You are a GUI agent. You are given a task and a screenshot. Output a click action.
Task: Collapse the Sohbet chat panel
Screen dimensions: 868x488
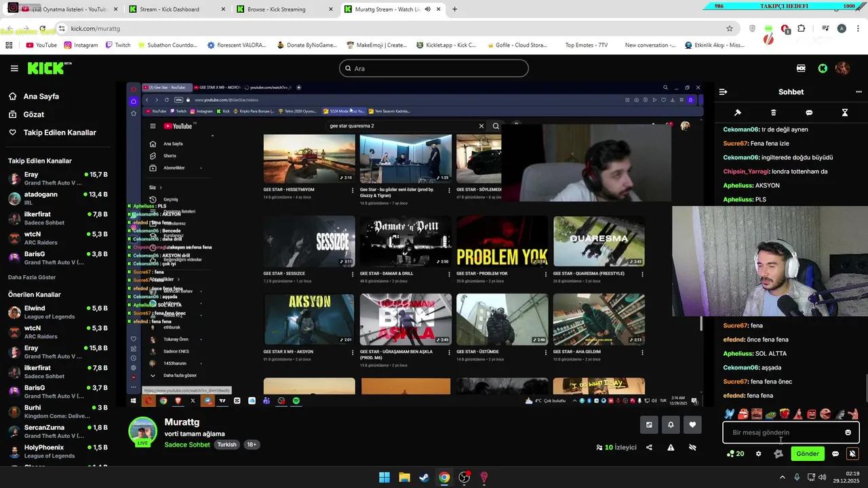[x=723, y=91]
